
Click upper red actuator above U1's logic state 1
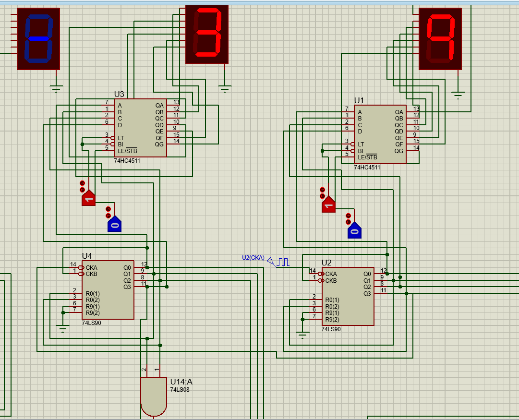click(322, 190)
